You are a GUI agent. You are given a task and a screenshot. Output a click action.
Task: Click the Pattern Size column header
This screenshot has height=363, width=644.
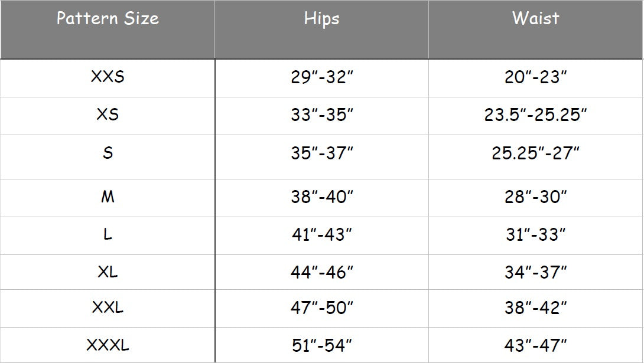(108, 19)
